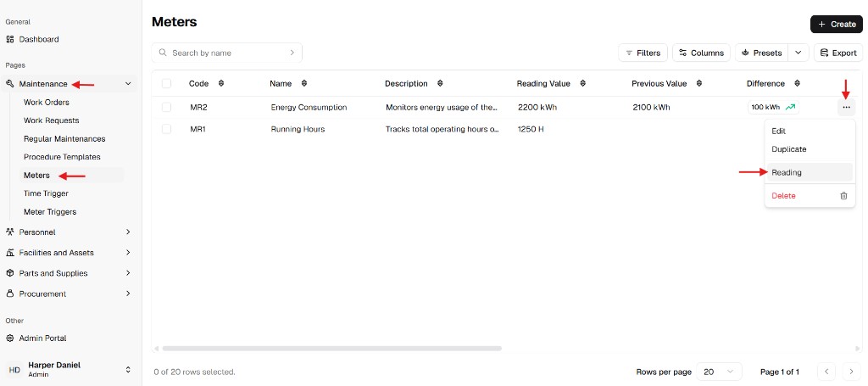
Task: Open Meter Triggers page
Action: point(50,211)
